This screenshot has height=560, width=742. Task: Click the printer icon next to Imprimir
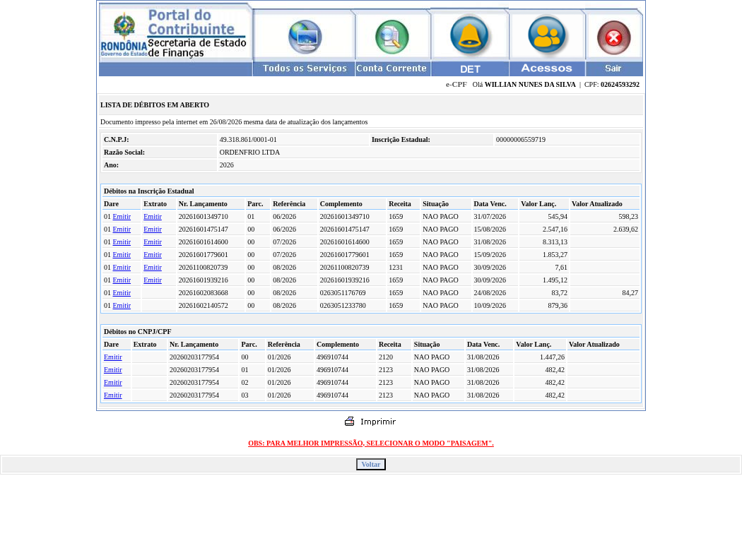(349, 421)
